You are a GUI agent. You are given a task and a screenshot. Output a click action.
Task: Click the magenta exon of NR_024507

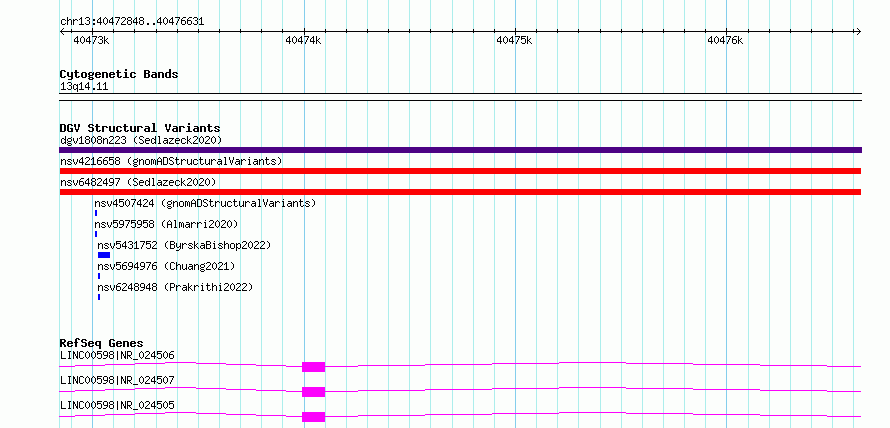click(313, 392)
